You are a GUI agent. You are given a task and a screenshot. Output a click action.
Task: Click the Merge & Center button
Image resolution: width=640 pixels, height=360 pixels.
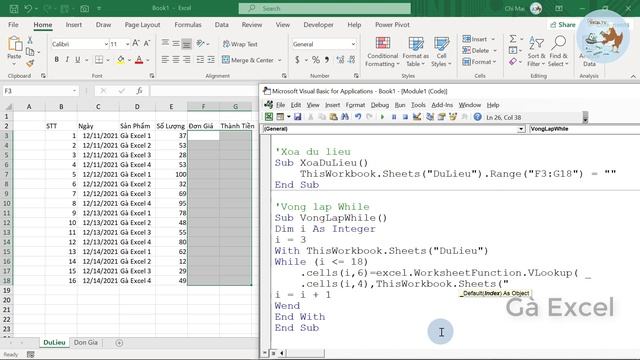point(248,60)
